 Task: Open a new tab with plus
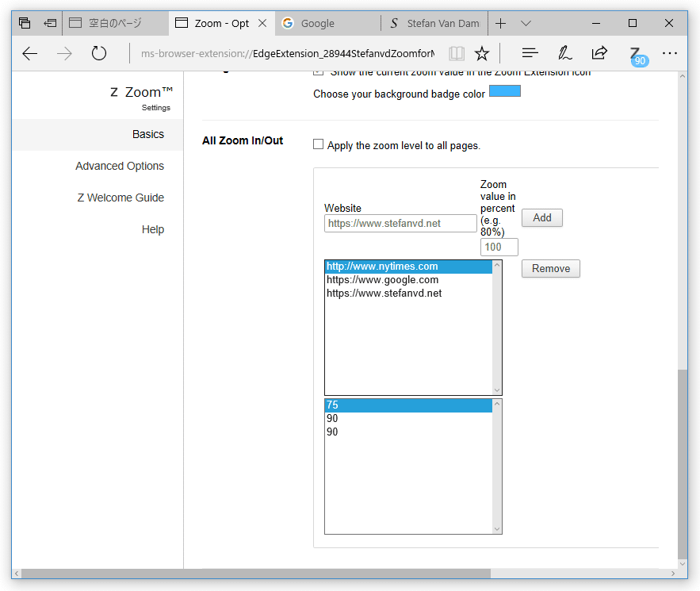[x=501, y=23]
